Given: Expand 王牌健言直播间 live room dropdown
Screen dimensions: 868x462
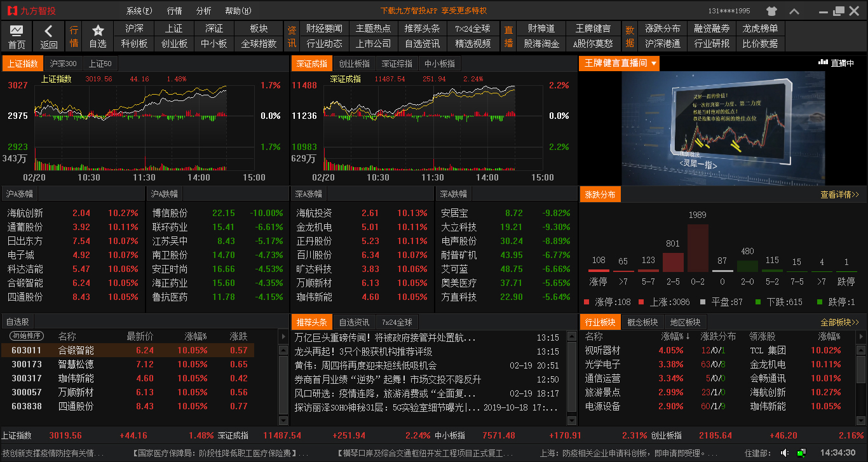Looking at the screenshot, I should point(654,63).
